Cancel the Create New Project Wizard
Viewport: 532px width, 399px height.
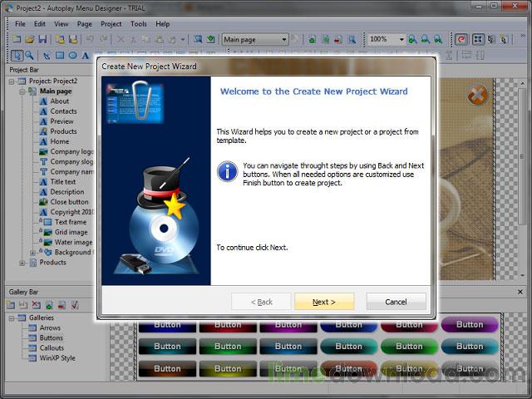pyautogui.click(x=396, y=302)
